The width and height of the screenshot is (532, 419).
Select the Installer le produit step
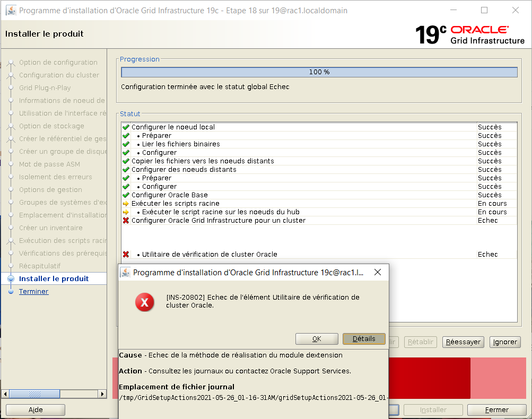point(54,279)
